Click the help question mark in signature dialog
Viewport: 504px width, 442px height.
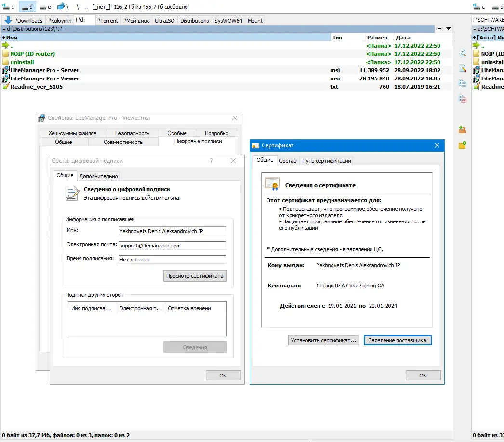[211, 161]
